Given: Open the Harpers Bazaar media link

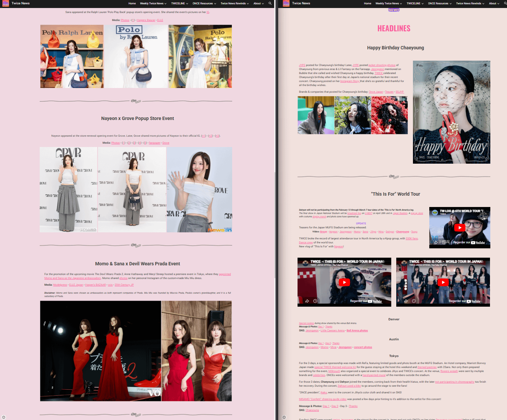Looking at the screenshot, I should 146,20.
